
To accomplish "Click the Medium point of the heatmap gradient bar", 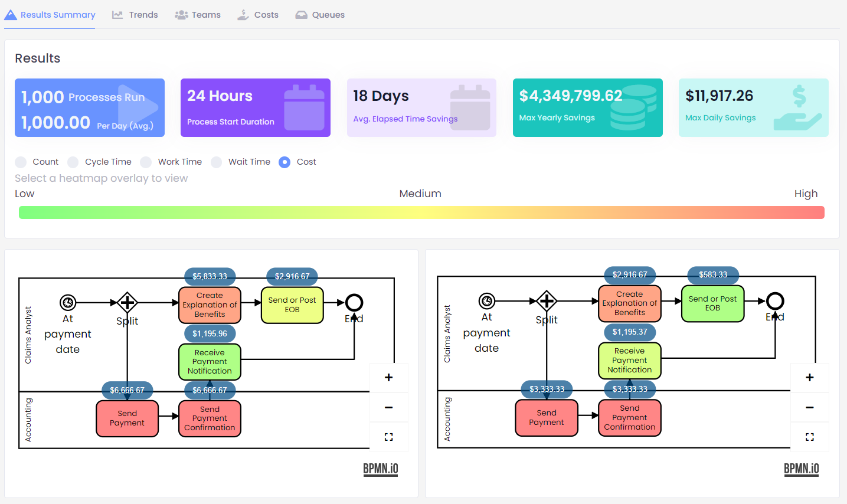I will pos(420,212).
